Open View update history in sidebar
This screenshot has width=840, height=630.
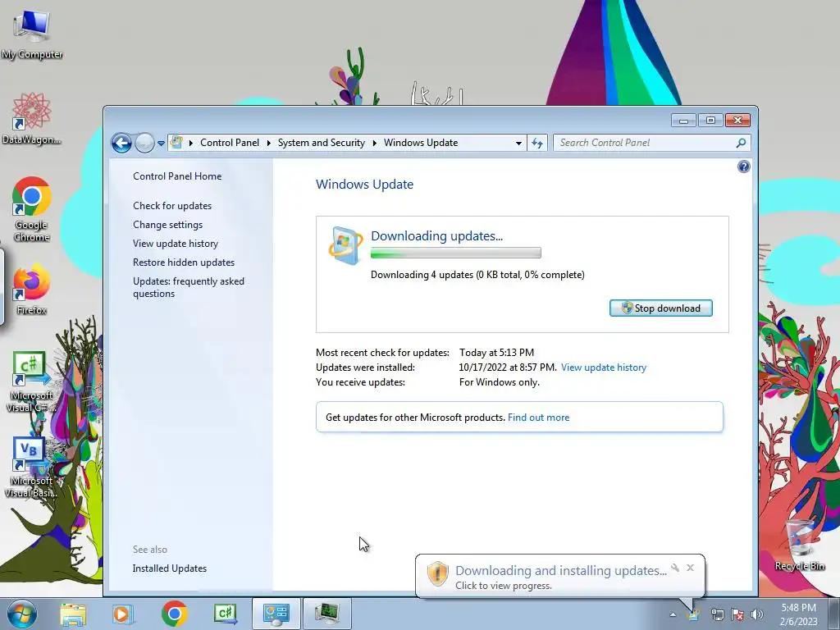point(176,243)
